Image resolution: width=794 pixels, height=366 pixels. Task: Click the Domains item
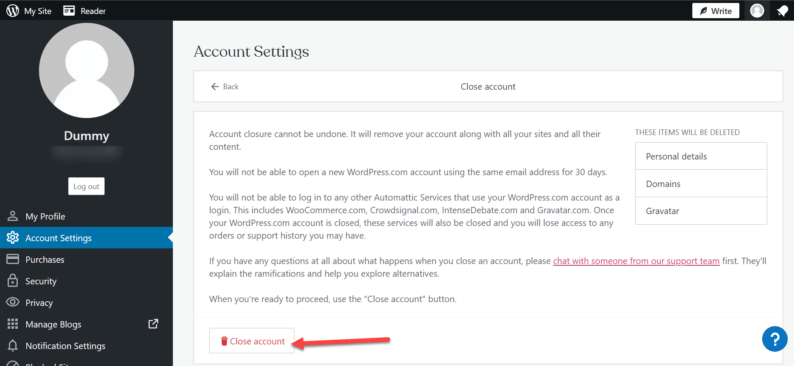tap(701, 184)
